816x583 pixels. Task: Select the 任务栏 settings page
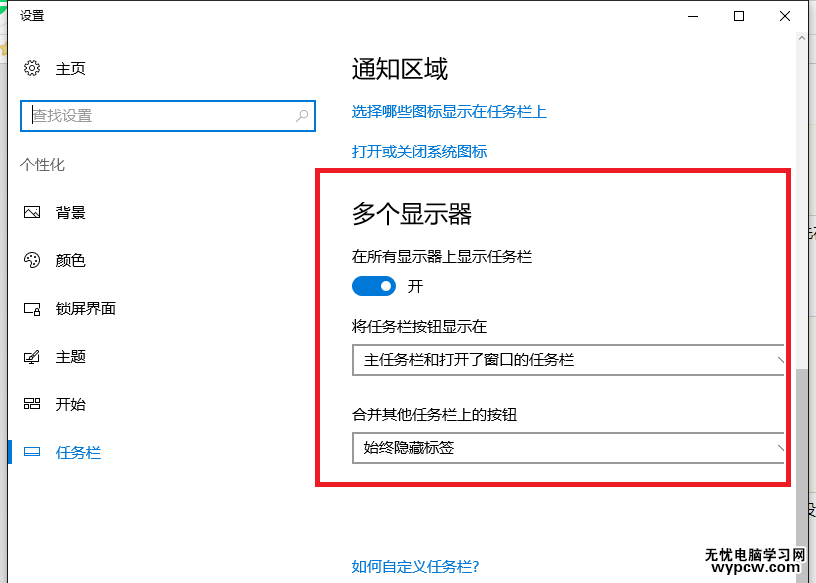coord(78,452)
